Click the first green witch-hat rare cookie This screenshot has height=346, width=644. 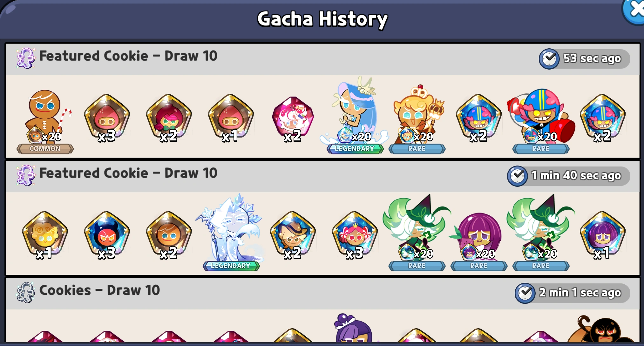tap(417, 233)
